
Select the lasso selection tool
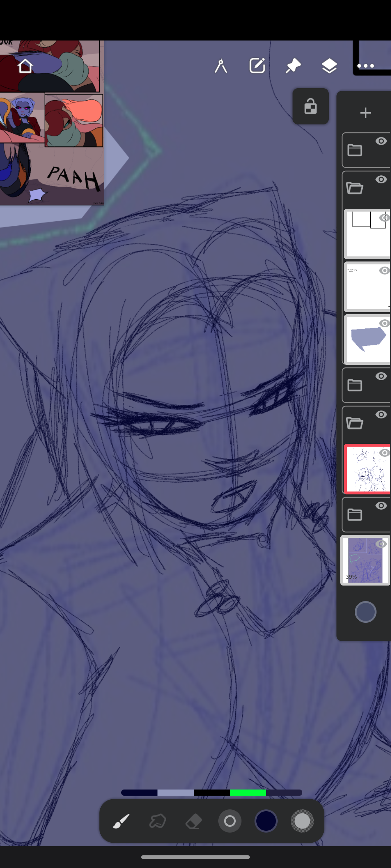157,821
